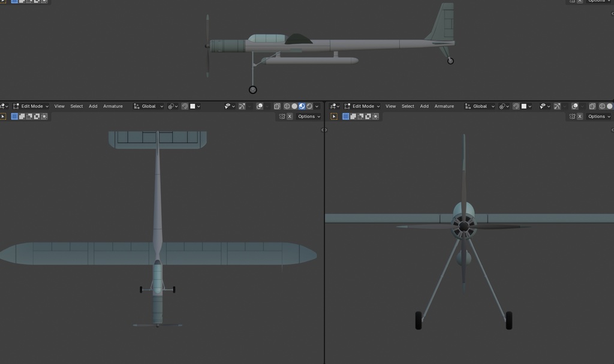Open editor type selector in right viewport
This screenshot has height=364, width=614.
pyautogui.click(x=335, y=106)
